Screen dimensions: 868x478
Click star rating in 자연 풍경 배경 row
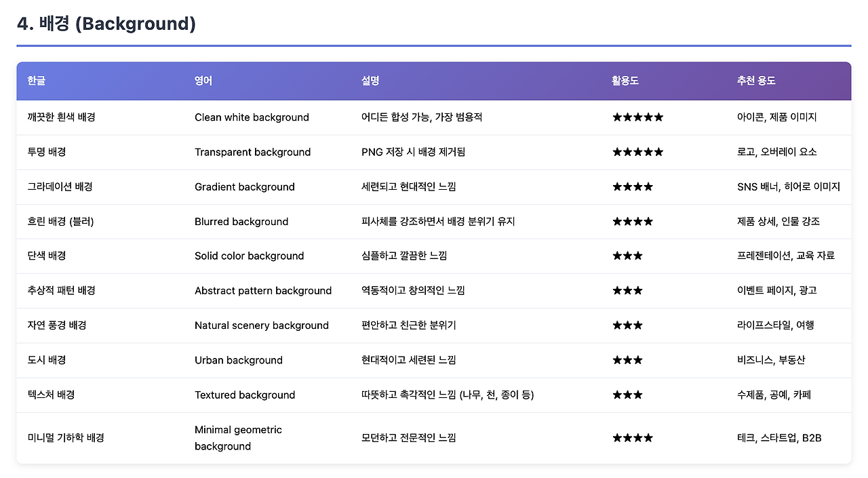pyautogui.click(x=627, y=325)
